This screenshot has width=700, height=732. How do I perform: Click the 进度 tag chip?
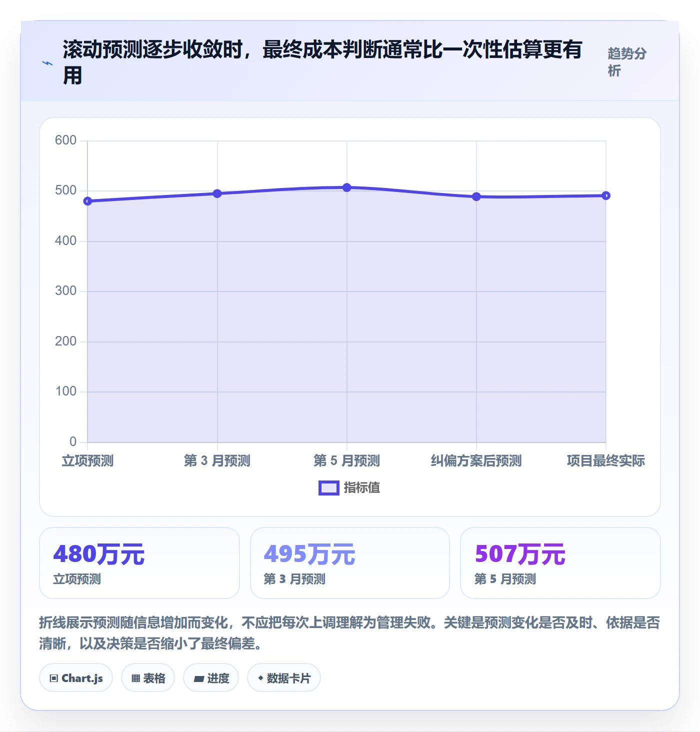[211, 678]
